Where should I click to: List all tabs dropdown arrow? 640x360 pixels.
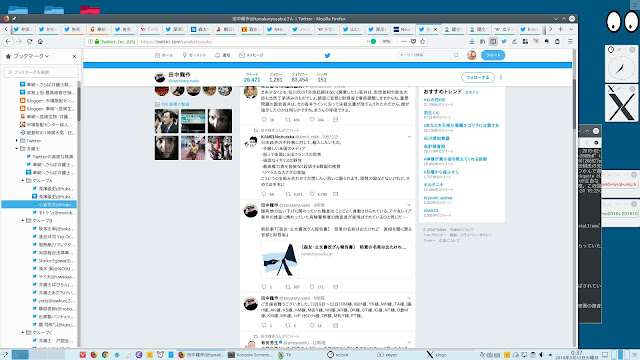point(571,29)
